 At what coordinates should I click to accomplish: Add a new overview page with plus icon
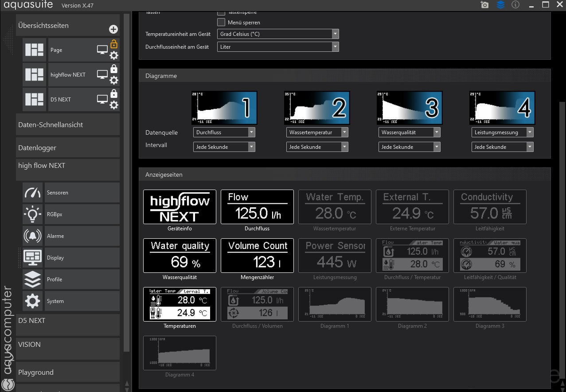(x=113, y=29)
